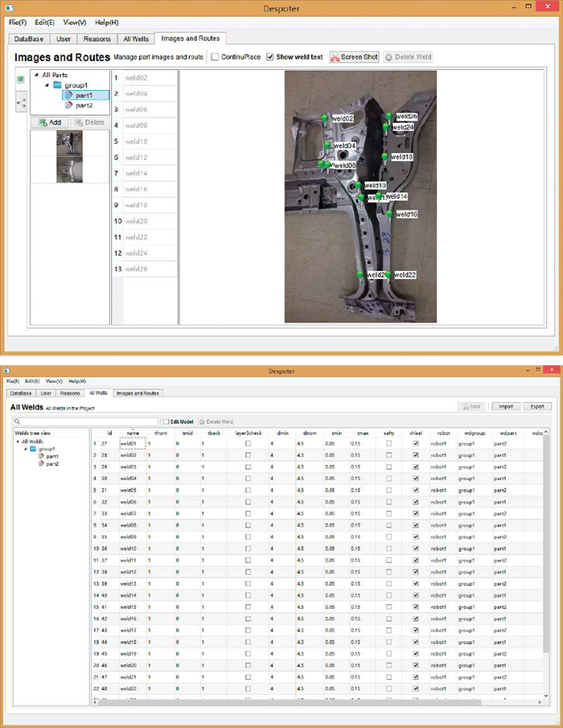The height and width of the screenshot is (728, 563).
Task: Click the magnifier icon in the welds search box
Action: (x=17, y=422)
